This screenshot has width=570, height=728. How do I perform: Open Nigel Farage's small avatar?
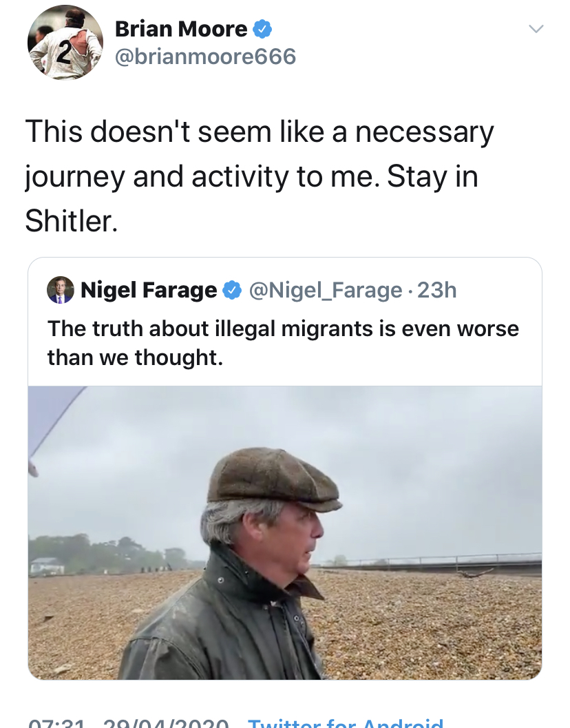tap(60, 290)
